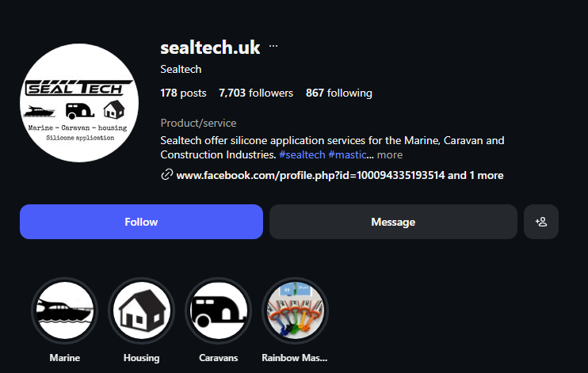Open the Rainbow Mastic story highlight
The image size is (588, 373).
pyautogui.click(x=295, y=310)
